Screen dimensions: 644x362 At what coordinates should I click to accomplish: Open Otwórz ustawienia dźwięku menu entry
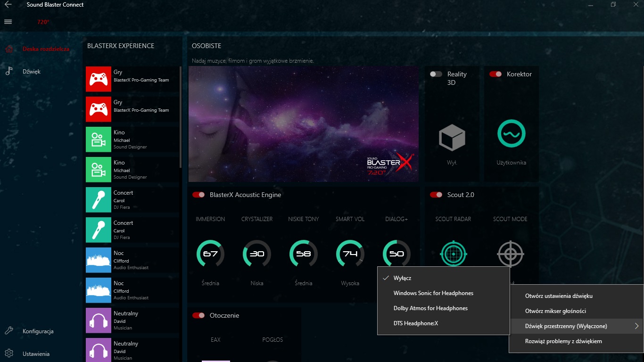tap(576, 296)
